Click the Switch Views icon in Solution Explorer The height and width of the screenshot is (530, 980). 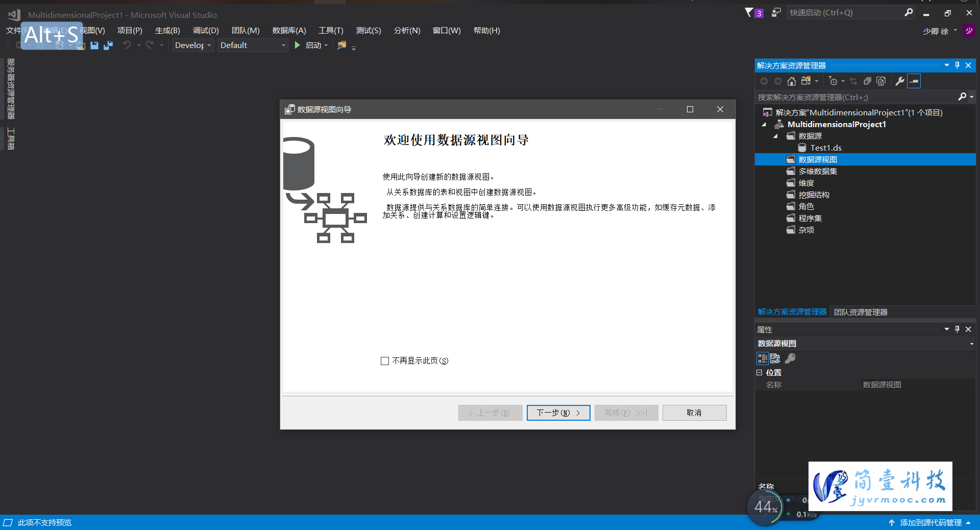tap(806, 81)
